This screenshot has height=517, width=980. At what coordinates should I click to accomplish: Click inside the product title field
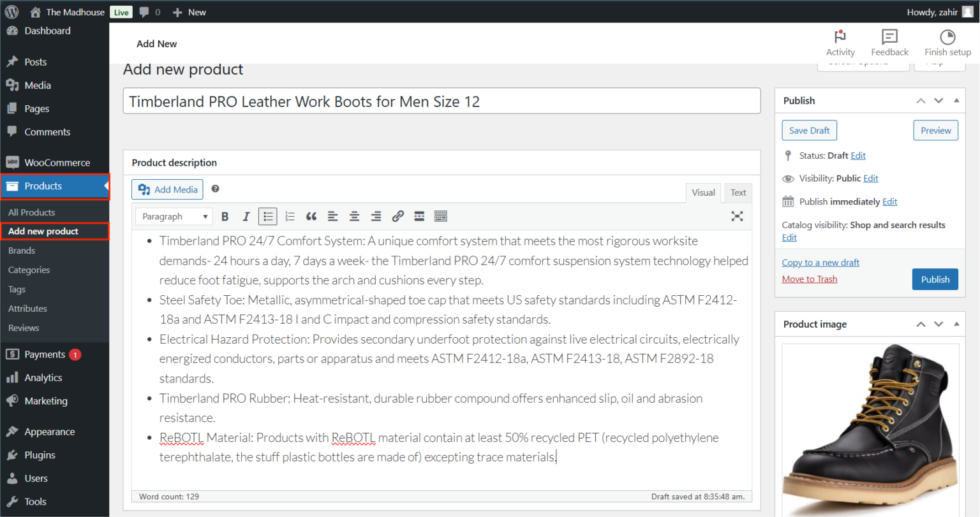pyautogui.click(x=441, y=100)
